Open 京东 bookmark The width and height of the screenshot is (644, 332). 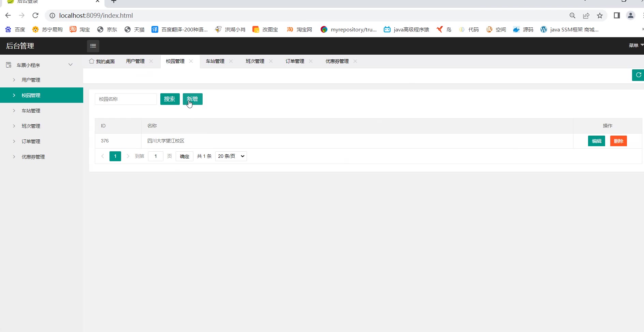(x=107, y=30)
